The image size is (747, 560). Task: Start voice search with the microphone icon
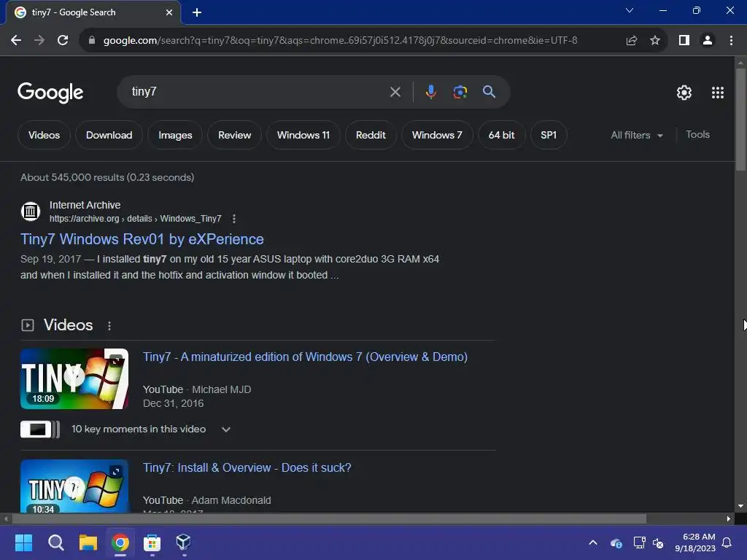coord(430,92)
